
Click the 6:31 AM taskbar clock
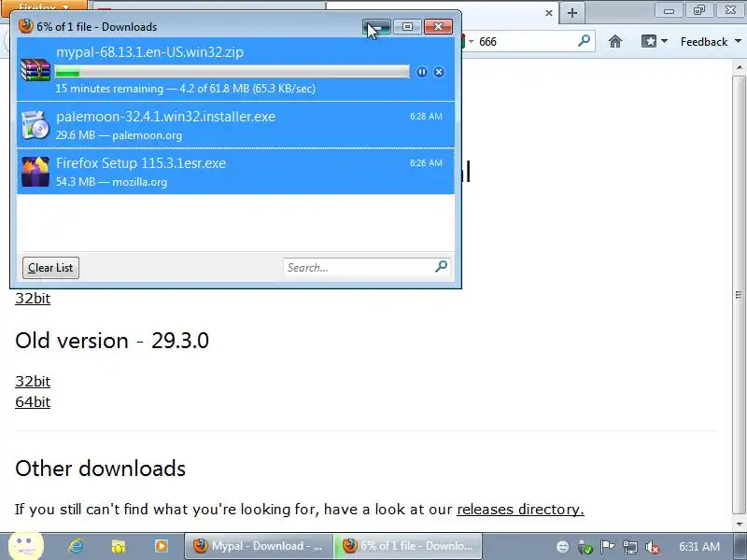click(x=698, y=547)
